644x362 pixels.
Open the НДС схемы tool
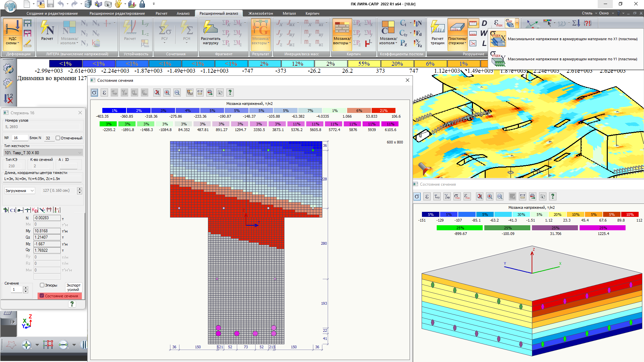13,35
